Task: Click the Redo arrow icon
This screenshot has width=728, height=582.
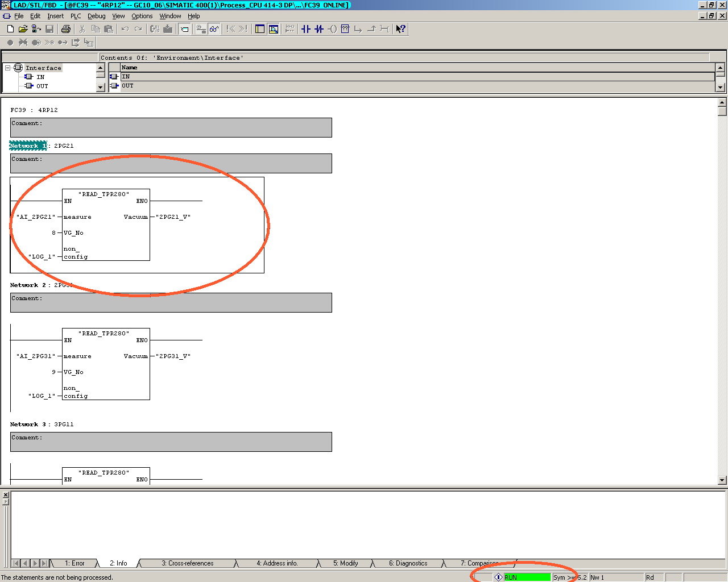Action: (x=138, y=29)
